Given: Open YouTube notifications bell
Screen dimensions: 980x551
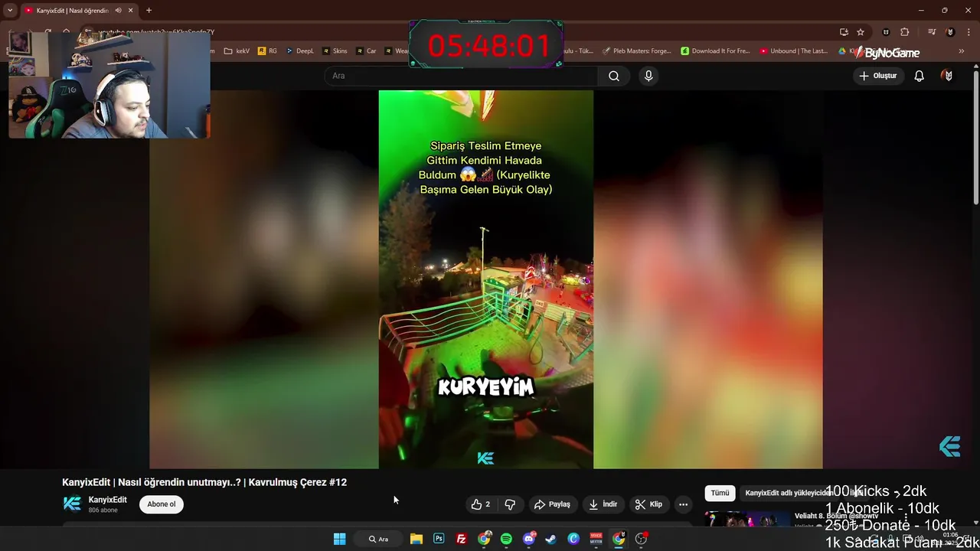Looking at the screenshot, I should pos(920,76).
